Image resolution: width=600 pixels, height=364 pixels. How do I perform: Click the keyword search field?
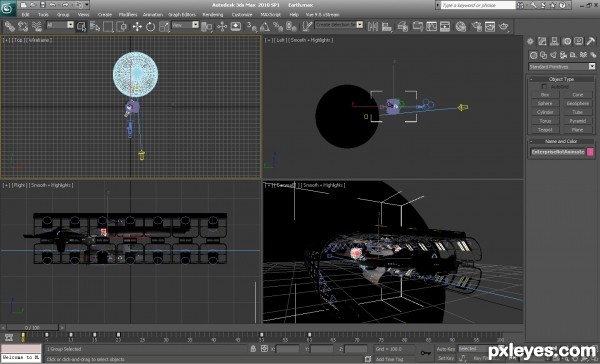click(478, 5)
